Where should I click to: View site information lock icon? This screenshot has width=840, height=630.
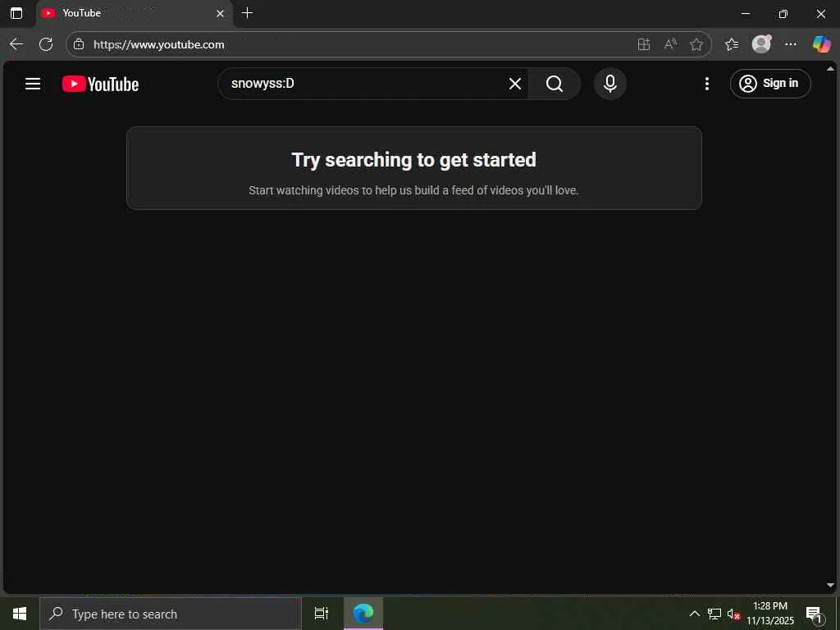(x=79, y=44)
